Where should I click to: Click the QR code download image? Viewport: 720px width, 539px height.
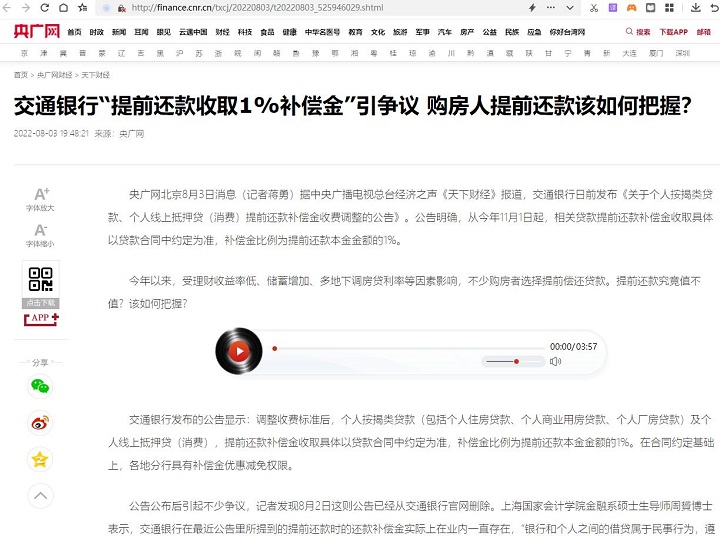(x=41, y=281)
